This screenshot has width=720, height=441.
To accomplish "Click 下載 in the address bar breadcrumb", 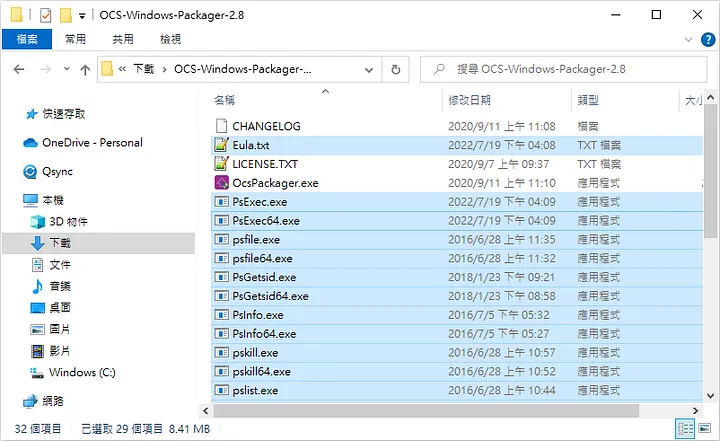I will click(x=143, y=69).
